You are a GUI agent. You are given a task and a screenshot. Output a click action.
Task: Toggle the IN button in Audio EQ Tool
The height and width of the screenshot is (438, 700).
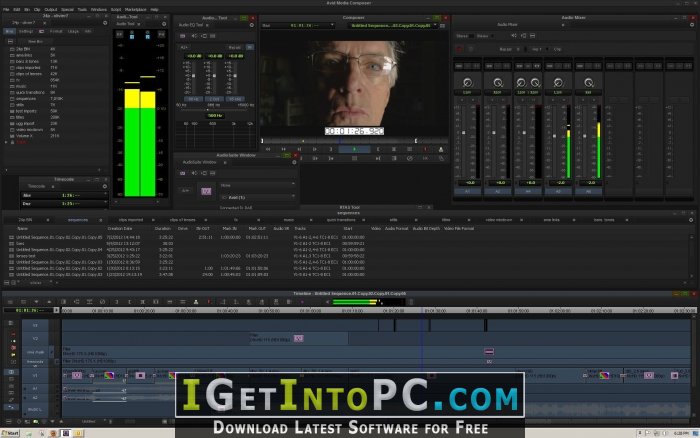click(250, 47)
